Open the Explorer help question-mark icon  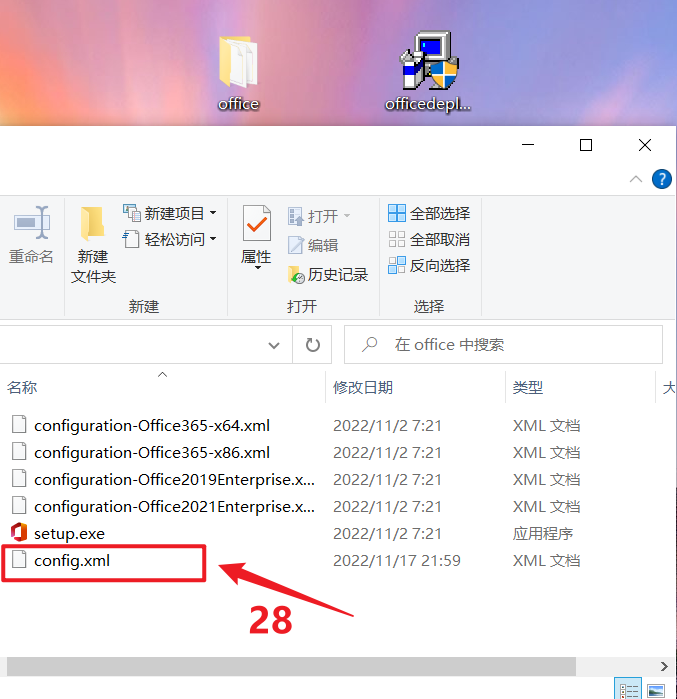click(x=661, y=179)
